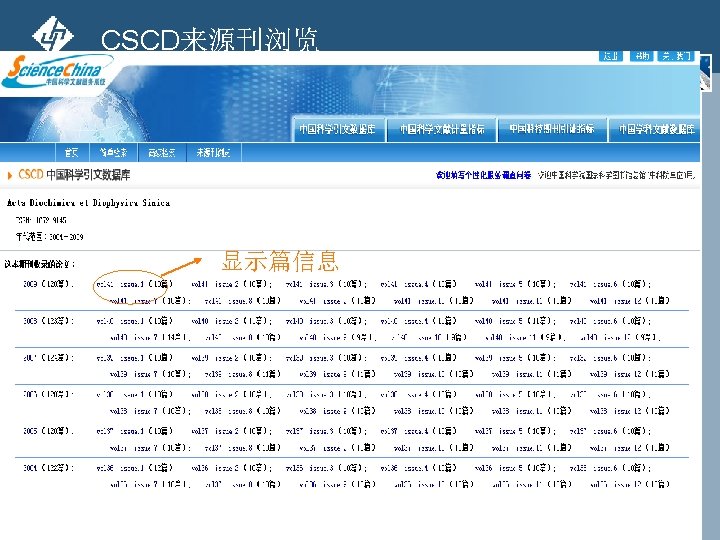Open 高级检索 in the navigation bar
Viewport: 720px width, 540px height.
[162, 152]
